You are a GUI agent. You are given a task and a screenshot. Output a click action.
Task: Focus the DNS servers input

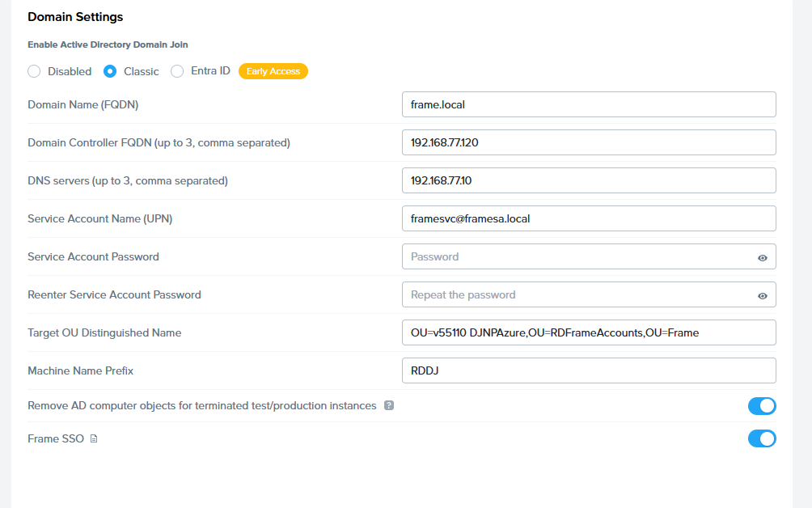[588, 180]
